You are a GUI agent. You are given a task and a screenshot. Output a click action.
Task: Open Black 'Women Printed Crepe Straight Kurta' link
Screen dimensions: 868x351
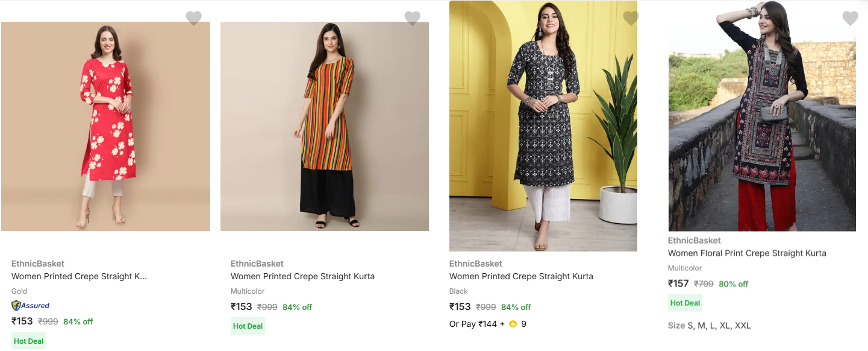pos(521,276)
